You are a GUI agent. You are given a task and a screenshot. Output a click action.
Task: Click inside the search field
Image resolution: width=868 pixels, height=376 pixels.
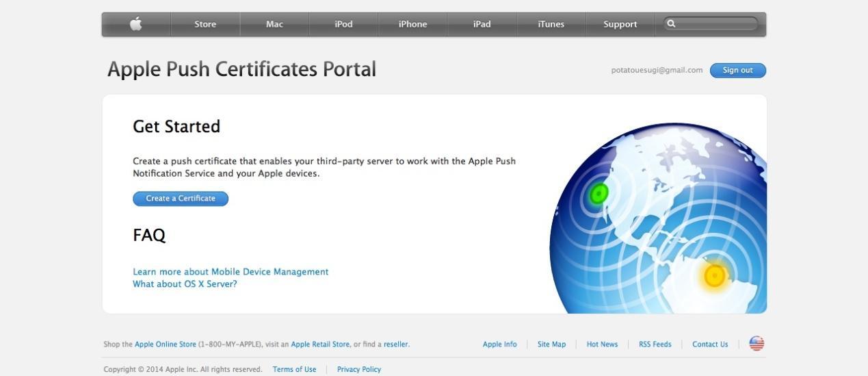click(x=711, y=24)
